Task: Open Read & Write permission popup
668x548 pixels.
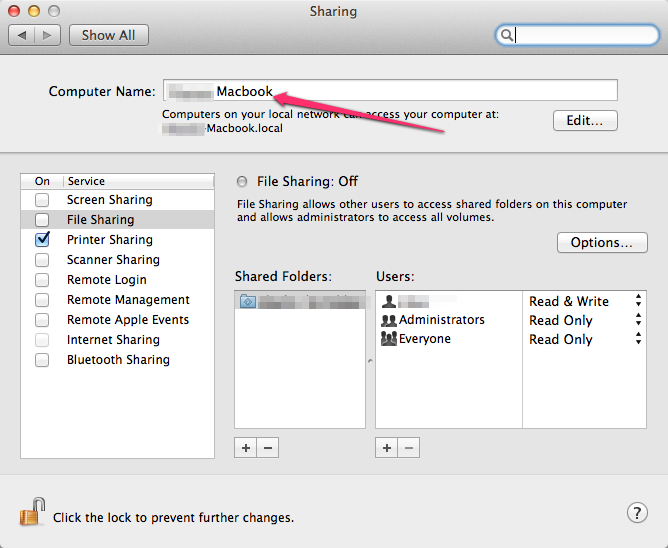Action: pos(584,301)
